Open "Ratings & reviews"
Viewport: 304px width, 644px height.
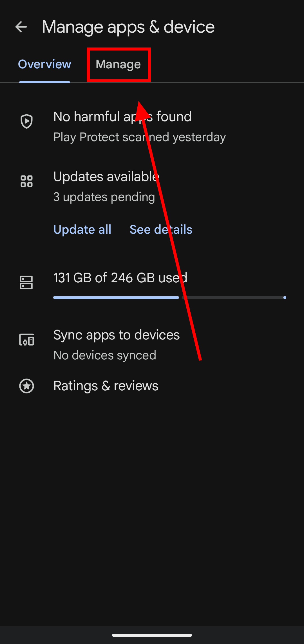click(106, 386)
